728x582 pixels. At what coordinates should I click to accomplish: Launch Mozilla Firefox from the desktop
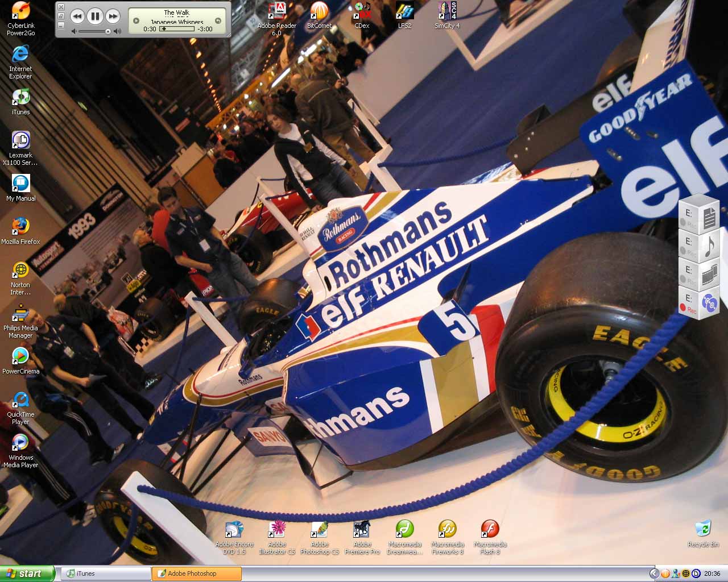tap(20, 231)
